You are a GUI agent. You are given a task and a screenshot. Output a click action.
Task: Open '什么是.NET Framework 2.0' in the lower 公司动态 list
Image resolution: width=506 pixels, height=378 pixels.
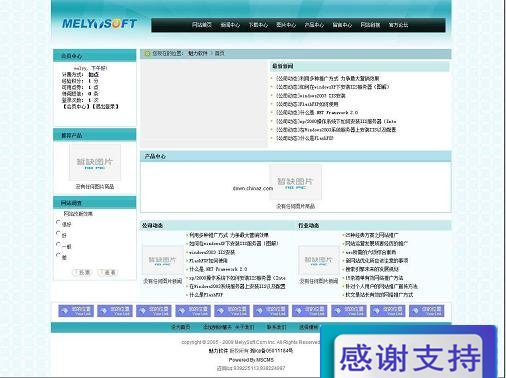coord(218,269)
